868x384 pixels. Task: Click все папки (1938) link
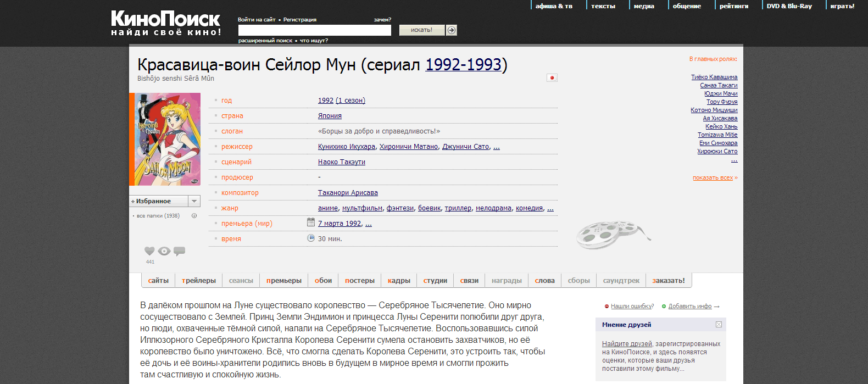pos(158,216)
